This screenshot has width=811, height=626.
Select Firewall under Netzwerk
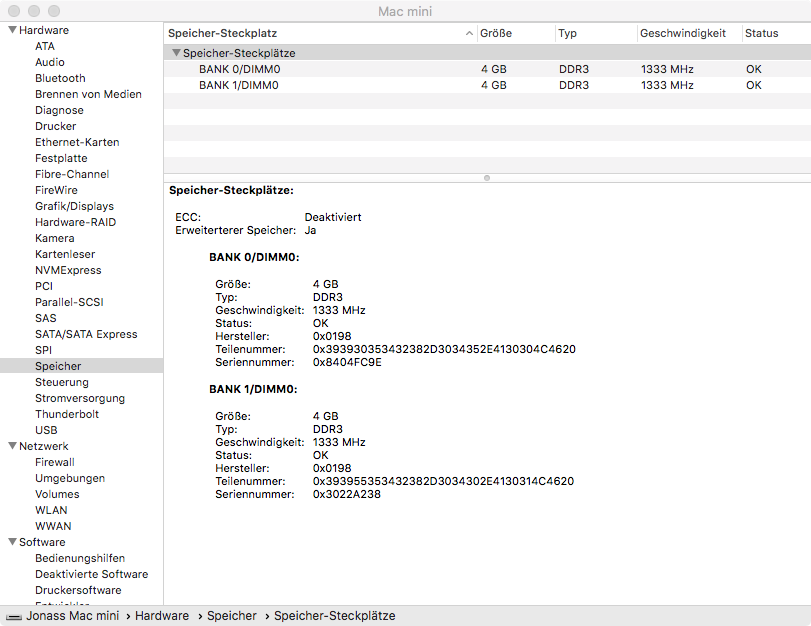[54, 462]
